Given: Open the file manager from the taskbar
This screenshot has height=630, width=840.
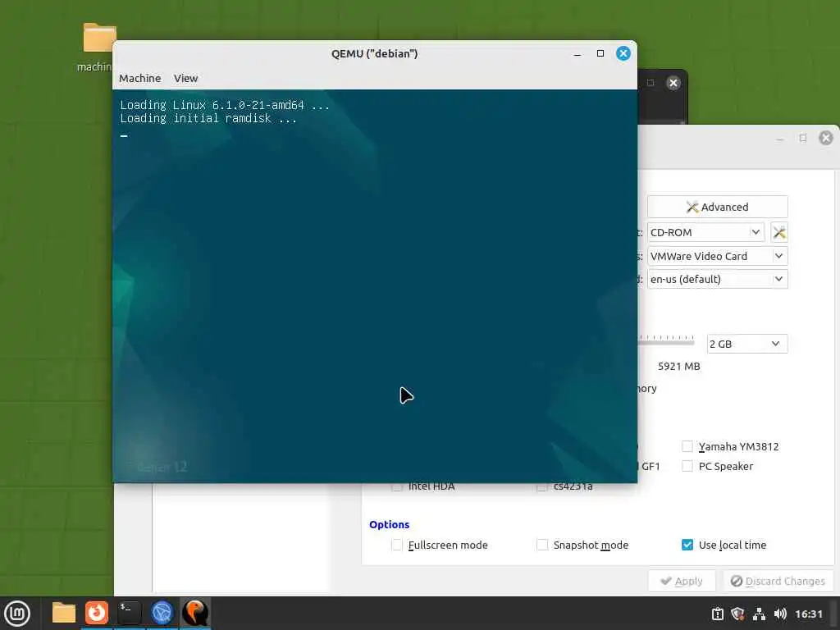Looking at the screenshot, I should point(64,613).
